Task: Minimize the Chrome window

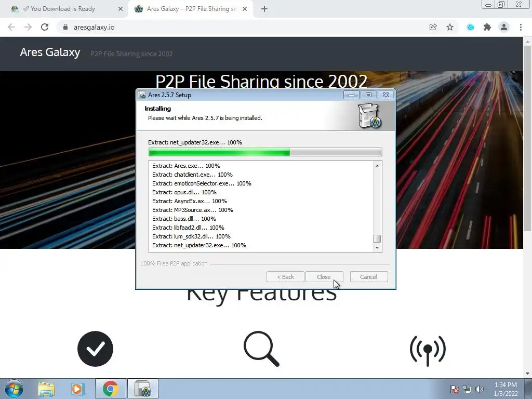Action: click(x=488, y=5)
